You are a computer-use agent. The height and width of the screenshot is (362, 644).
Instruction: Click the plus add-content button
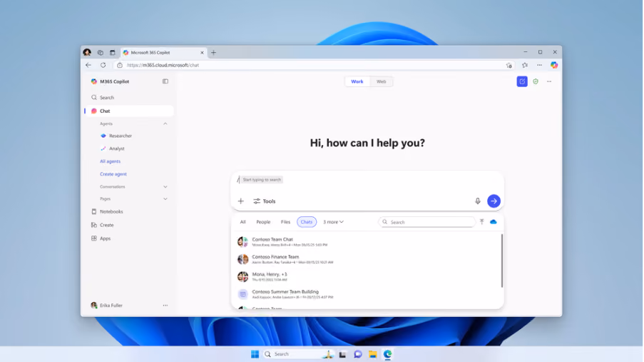coord(240,201)
